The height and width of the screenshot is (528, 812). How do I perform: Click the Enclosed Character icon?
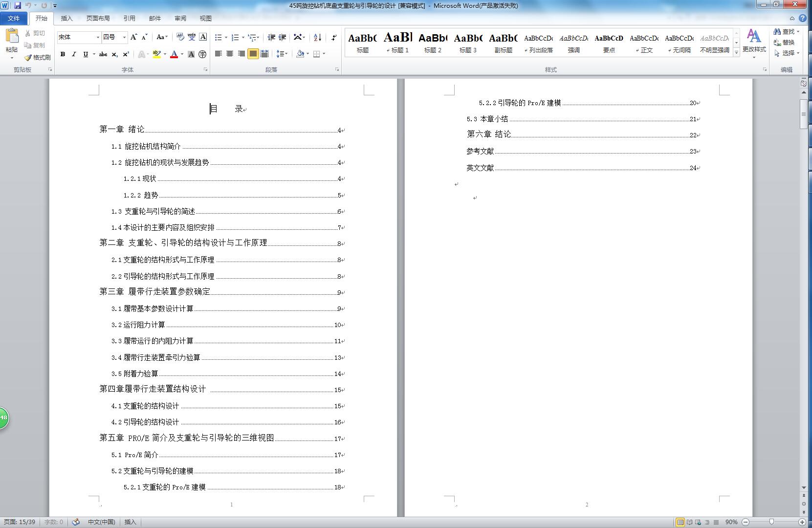[x=202, y=54]
